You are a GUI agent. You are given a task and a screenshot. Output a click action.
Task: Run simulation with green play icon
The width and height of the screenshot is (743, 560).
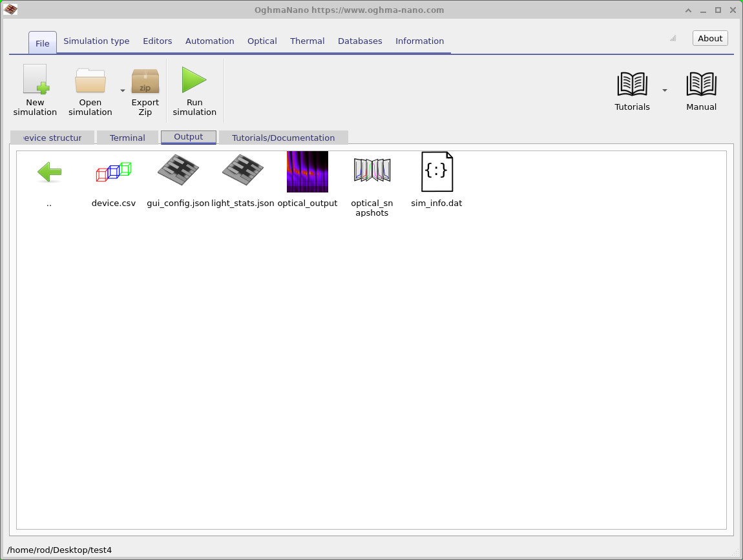[194, 79]
